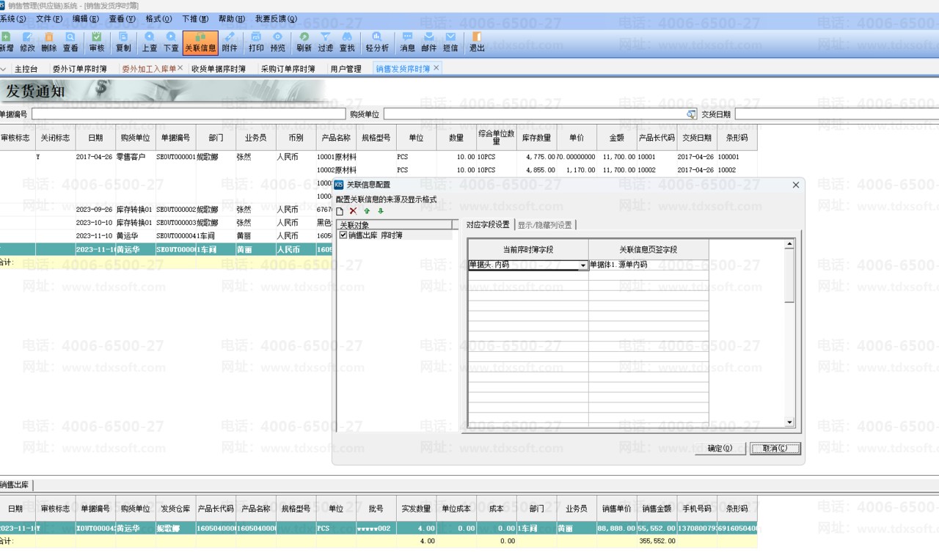Open the 下推 menu

point(192,19)
